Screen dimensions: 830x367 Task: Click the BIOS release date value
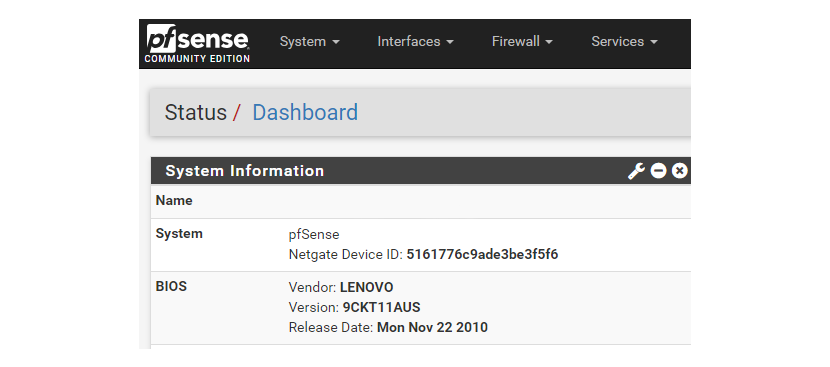click(x=432, y=327)
